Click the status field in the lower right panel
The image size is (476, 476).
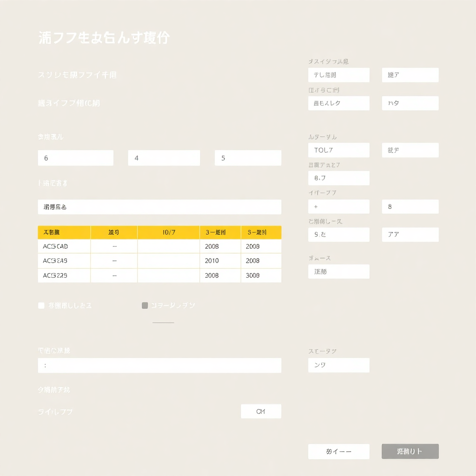[x=338, y=365]
